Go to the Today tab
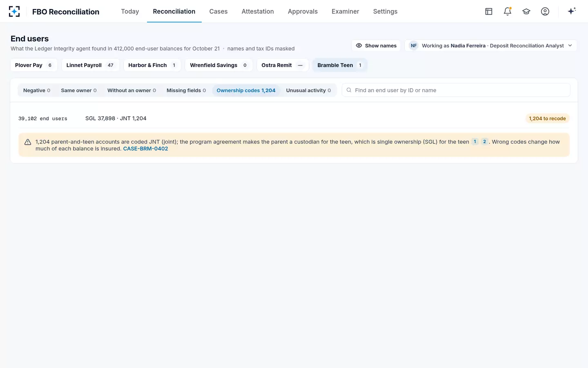This screenshot has width=588, height=368. (130, 11)
